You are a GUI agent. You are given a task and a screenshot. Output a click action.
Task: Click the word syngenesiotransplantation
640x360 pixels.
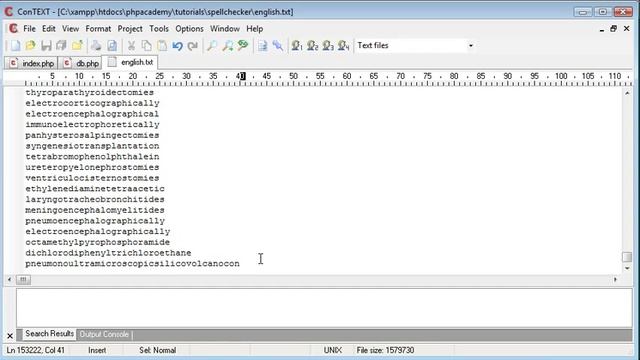[92, 146]
